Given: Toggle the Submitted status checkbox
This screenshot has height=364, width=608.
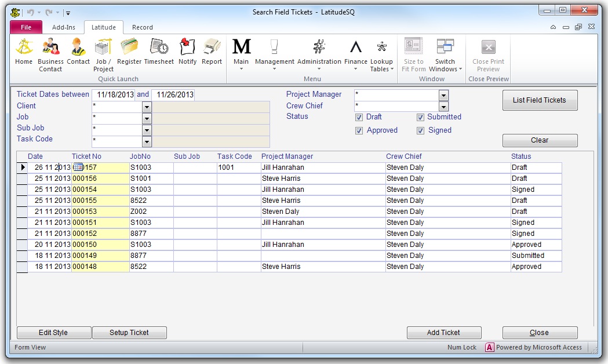Looking at the screenshot, I should tap(420, 117).
